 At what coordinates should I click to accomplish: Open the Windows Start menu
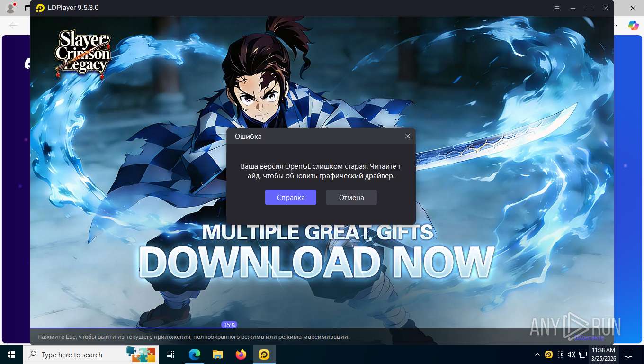pos(11,355)
